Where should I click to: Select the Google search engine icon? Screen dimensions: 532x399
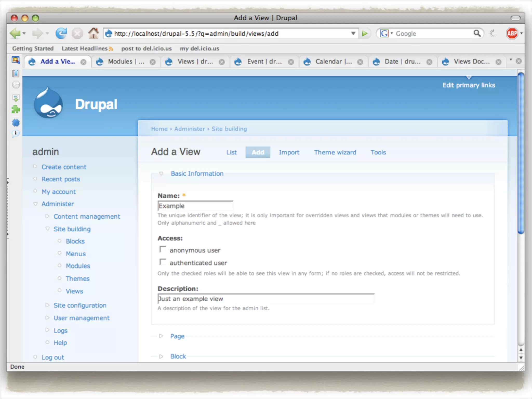[384, 33]
